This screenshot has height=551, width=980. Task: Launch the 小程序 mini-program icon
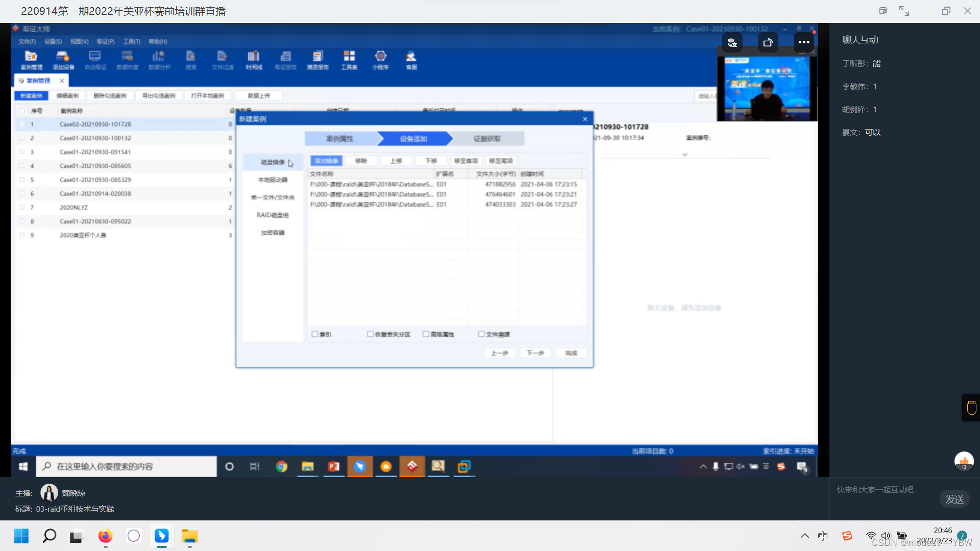click(380, 60)
